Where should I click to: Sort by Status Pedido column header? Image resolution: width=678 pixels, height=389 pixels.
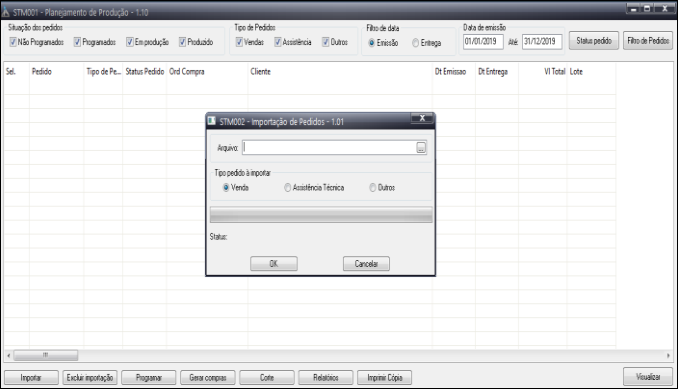tap(144, 72)
